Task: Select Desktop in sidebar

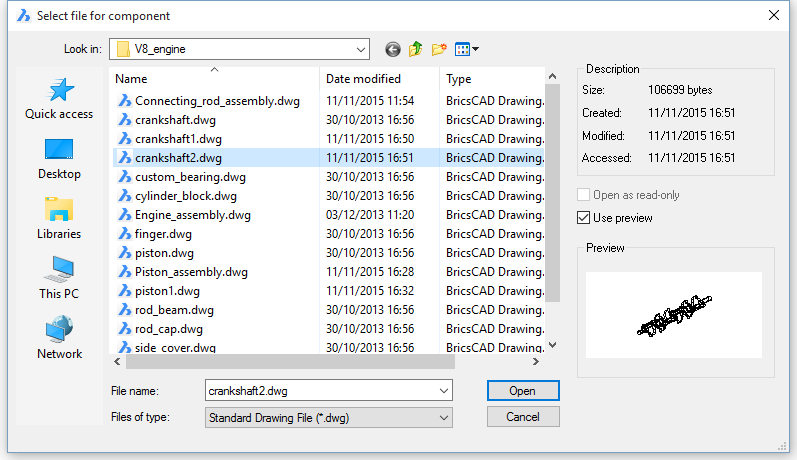Action: (59, 159)
